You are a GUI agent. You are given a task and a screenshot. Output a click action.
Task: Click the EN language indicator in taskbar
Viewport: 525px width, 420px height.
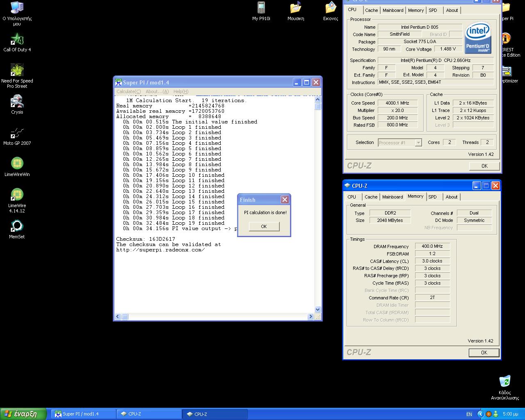pos(469,414)
